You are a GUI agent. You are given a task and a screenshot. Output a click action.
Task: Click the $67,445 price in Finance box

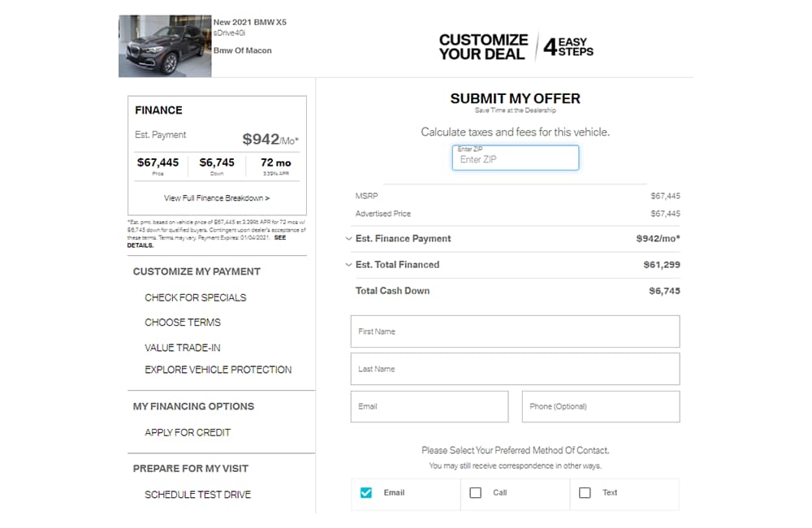(x=158, y=162)
